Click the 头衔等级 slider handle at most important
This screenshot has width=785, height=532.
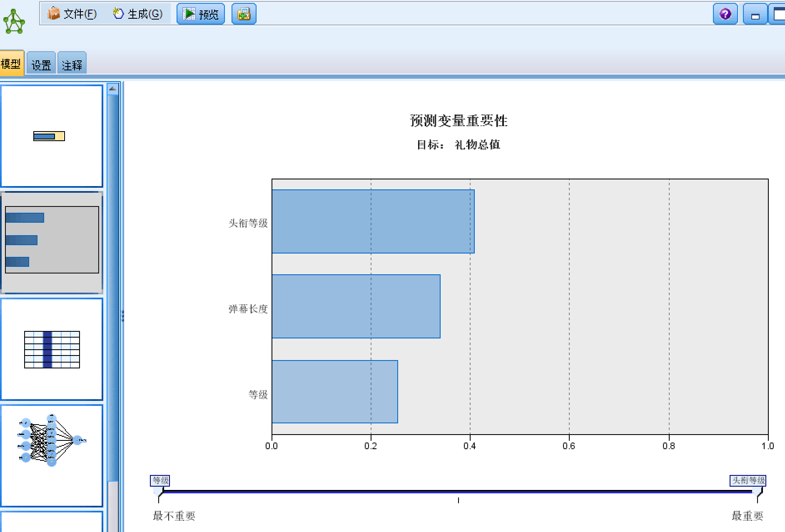[748, 486]
